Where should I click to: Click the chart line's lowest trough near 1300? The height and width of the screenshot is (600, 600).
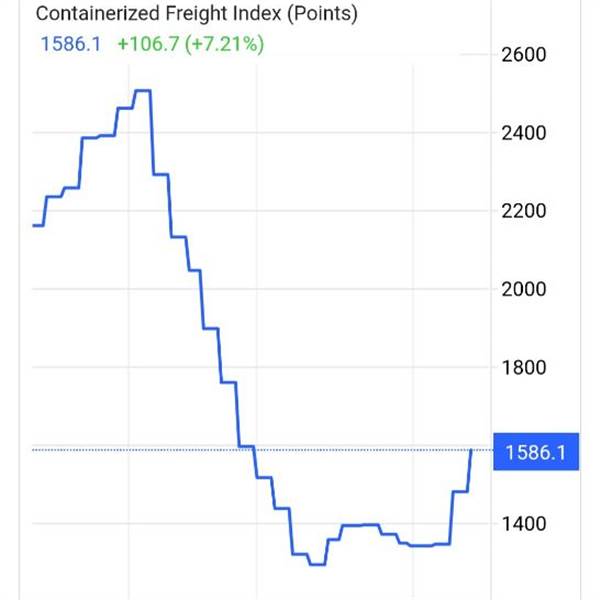[x=317, y=564]
